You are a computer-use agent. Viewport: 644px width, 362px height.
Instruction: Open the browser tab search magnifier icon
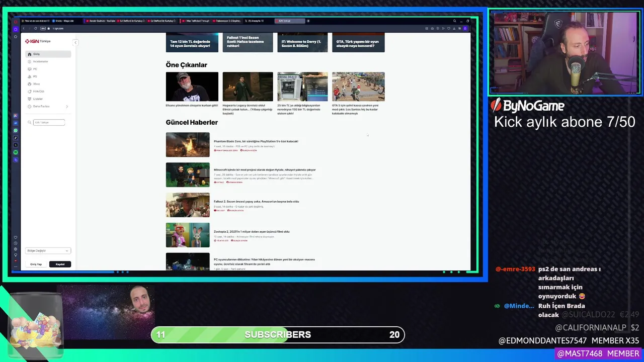(x=454, y=21)
